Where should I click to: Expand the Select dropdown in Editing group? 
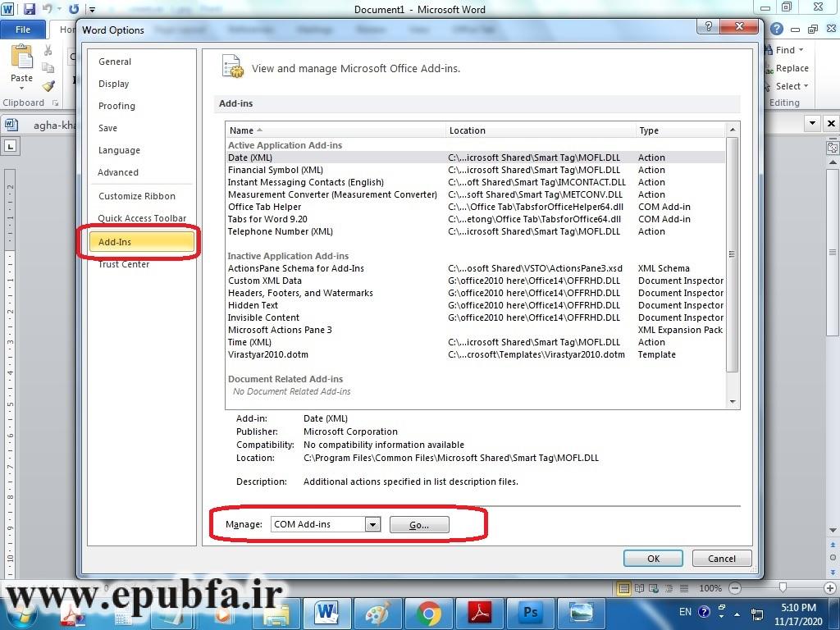click(x=806, y=86)
